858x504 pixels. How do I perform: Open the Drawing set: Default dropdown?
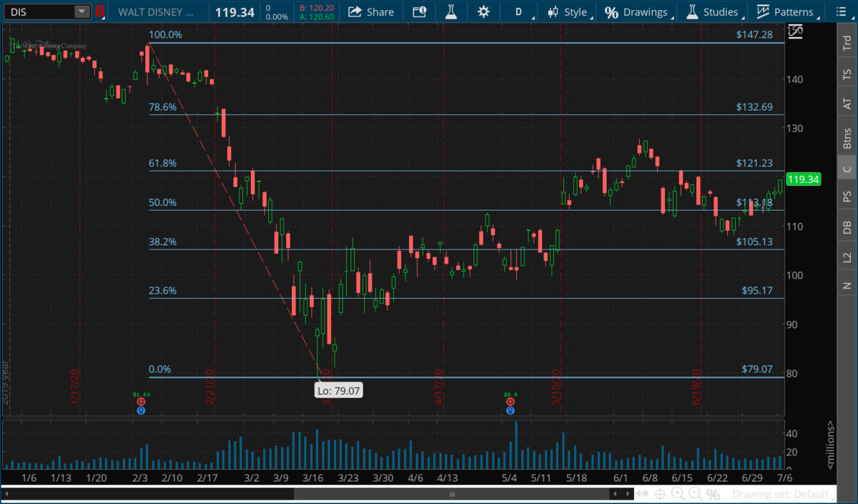point(784,494)
